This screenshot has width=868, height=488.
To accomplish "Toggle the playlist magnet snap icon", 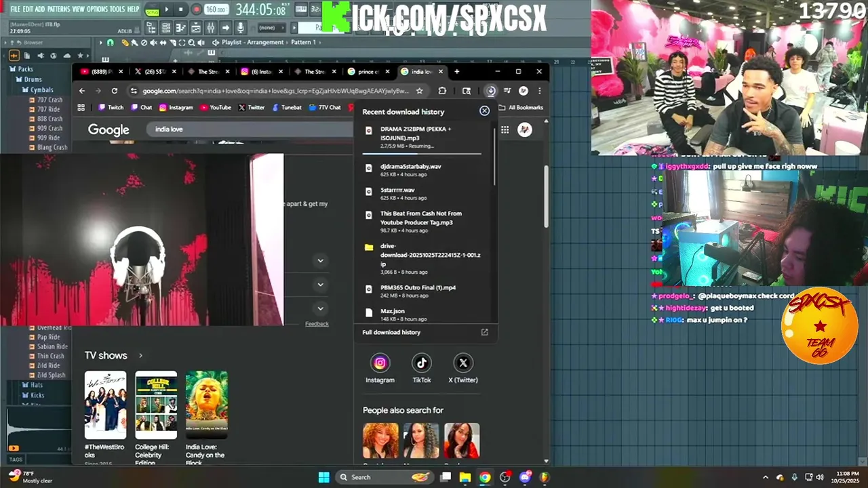I will (110, 42).
